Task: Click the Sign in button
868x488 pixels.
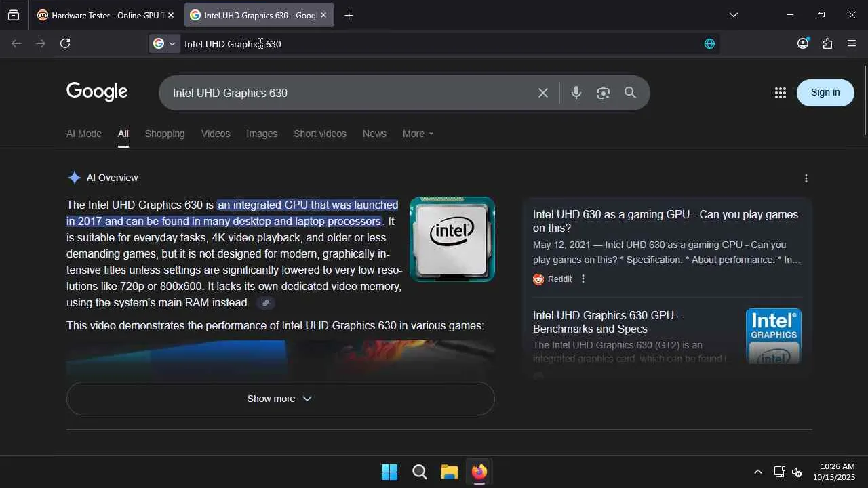Action: click(x=825, y=93)
